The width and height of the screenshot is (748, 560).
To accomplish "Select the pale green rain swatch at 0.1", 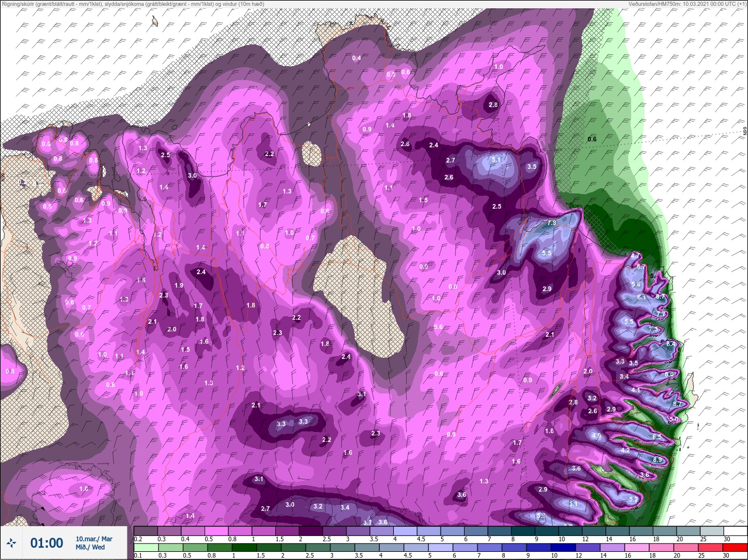I will pyautogui.click(x=146, y=548).
